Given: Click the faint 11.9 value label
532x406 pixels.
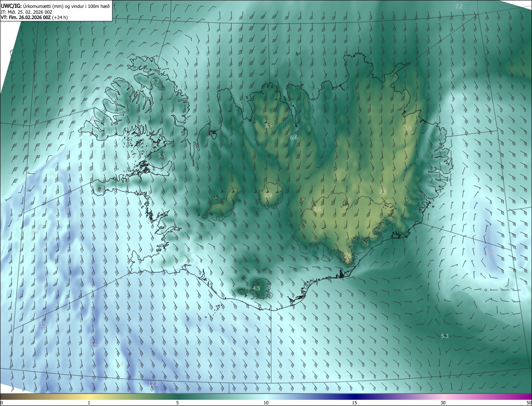Looking at the screenshot, I should 42,325.
